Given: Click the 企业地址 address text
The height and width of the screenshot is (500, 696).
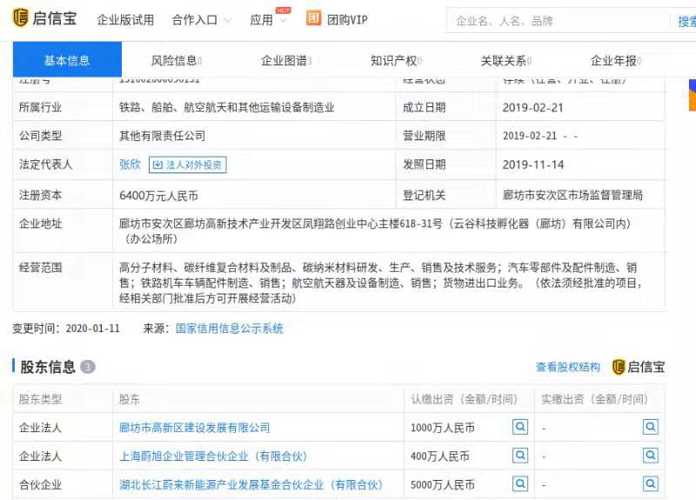Looking at the screenshot, I should point(375,231).
